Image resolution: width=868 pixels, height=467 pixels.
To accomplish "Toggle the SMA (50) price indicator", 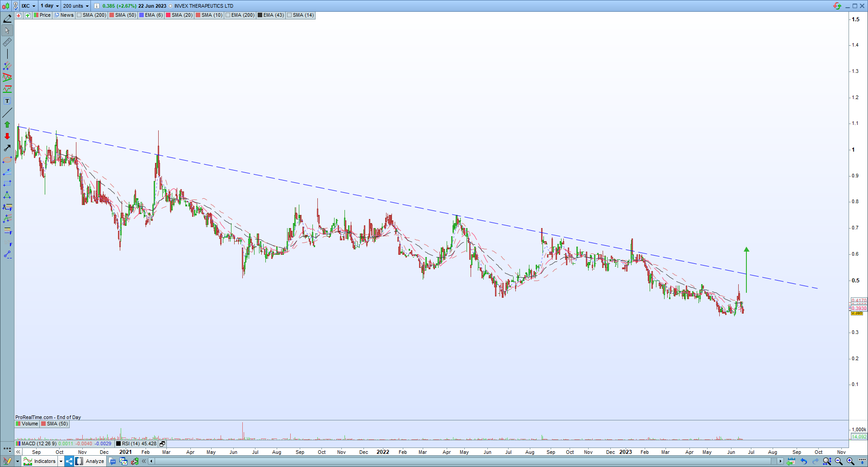I will point(123,15).
